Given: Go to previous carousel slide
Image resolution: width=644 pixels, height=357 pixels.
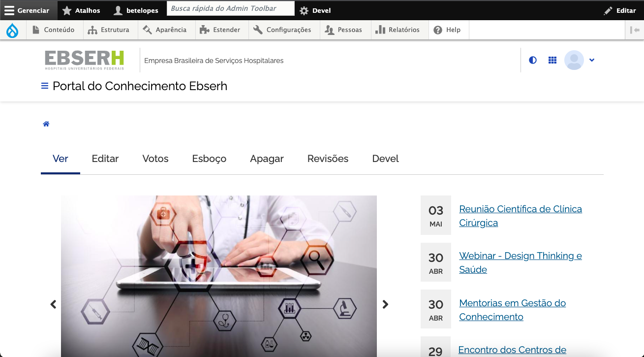Looking at the screenshot, I should [x=53, y=304].
